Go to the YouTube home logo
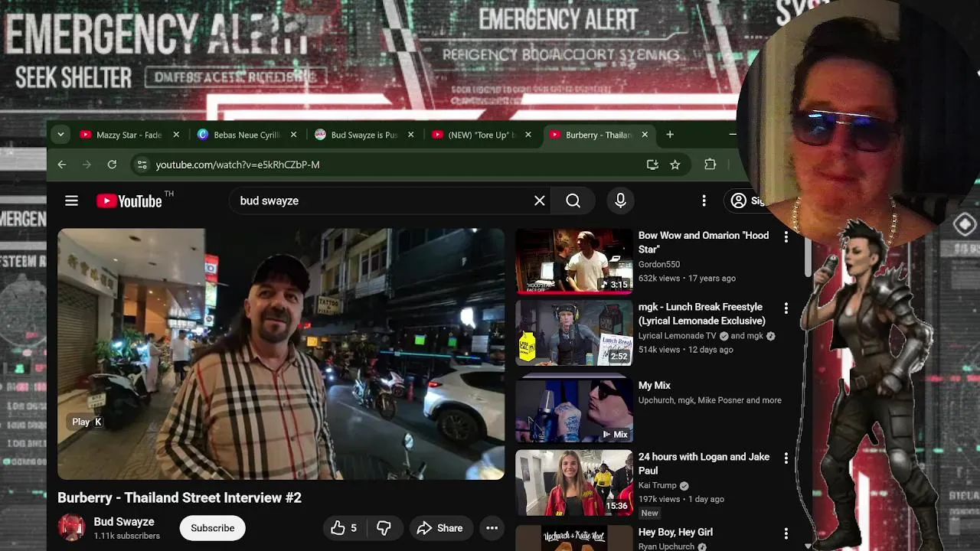The image size is (980, 551). [x=129, y=201]
